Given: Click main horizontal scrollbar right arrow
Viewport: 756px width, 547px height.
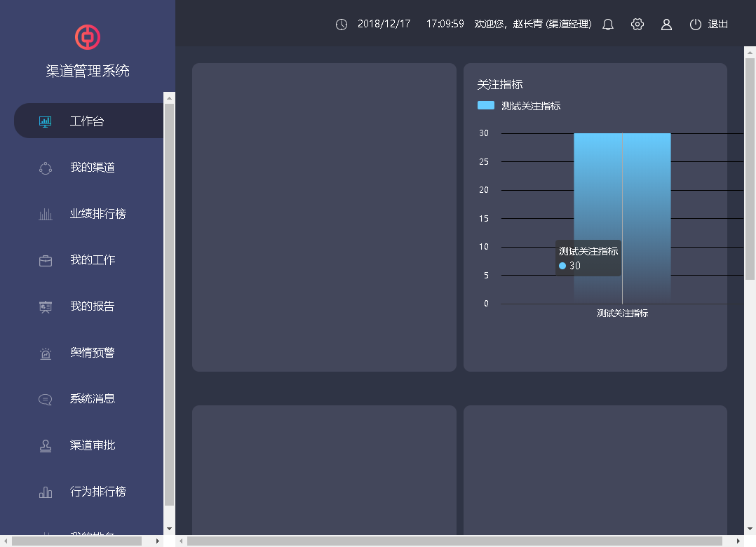Looking at the screenshot, I should pos(738,541).
